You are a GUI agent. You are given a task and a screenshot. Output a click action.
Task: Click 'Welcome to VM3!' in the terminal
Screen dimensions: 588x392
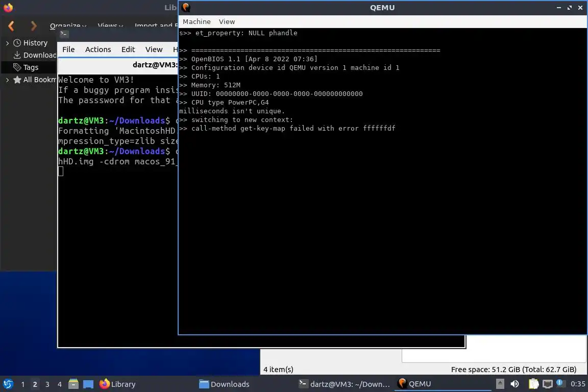[x=96, y=80]
